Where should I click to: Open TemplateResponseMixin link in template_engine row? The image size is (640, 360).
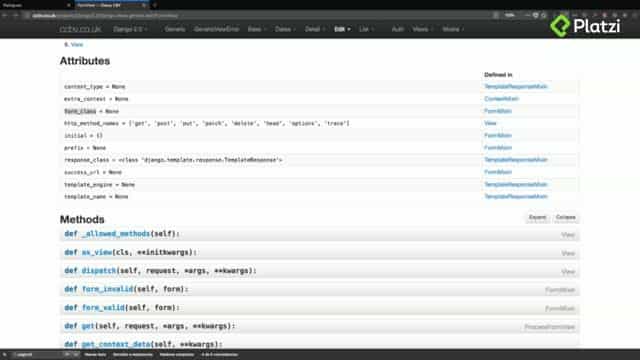point(516,184)
